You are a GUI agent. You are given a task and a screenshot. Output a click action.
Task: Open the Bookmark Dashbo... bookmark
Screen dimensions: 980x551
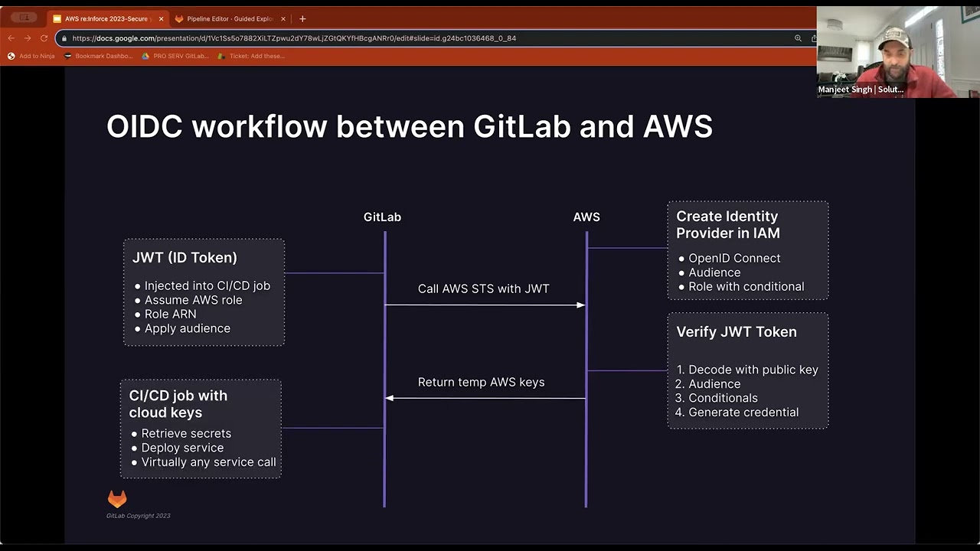[x=99, y=56]
